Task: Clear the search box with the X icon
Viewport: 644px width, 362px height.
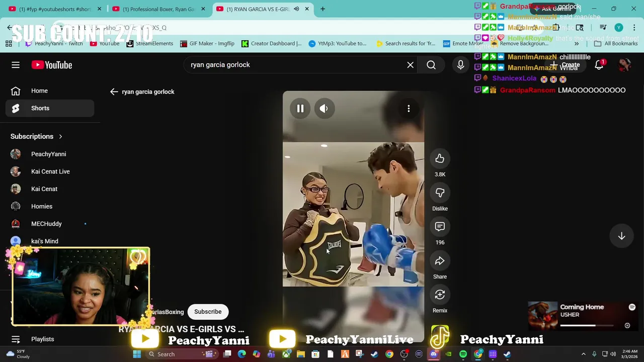Action: coord(411,65)
